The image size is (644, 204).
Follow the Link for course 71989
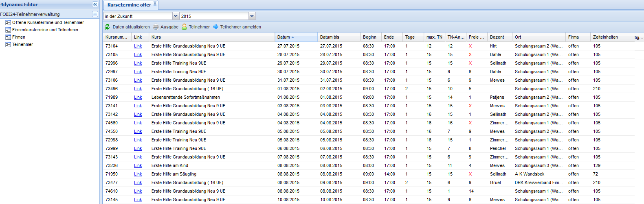coord(138,97)
